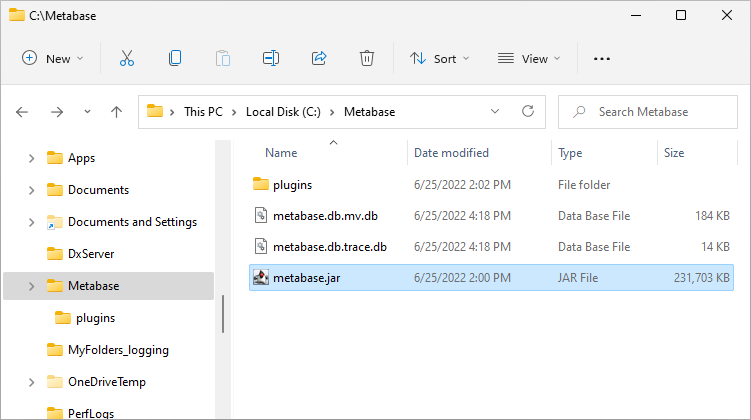Select Metabase in navigation pane
Image resolution: width=751 pixels, height=420 pixels.
93,286
